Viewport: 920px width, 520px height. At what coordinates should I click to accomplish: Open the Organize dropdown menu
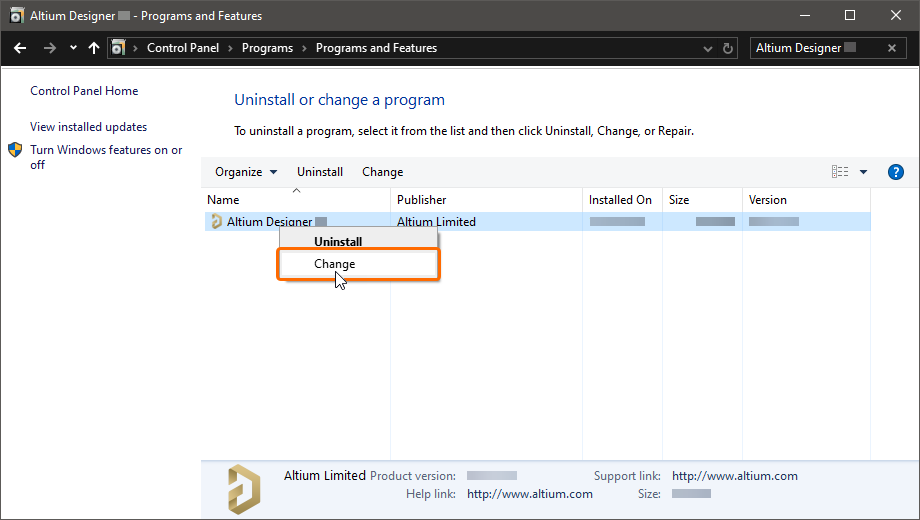246,172
